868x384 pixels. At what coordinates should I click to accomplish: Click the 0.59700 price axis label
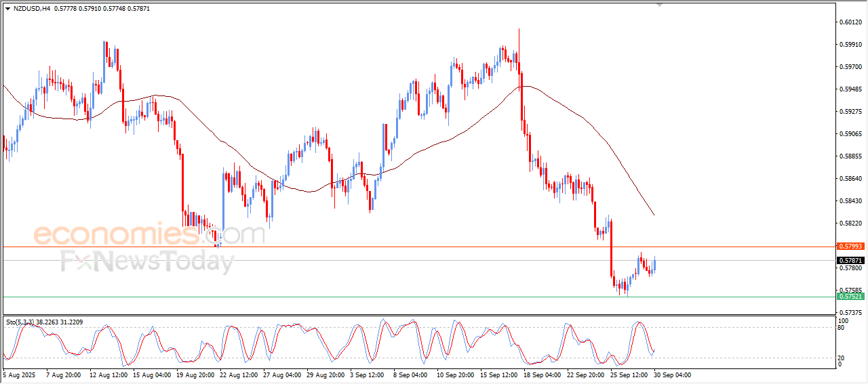click(850, 67)
